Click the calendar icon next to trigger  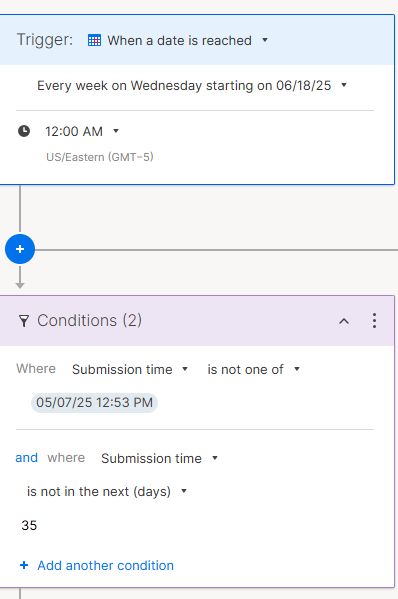[94, 40]
